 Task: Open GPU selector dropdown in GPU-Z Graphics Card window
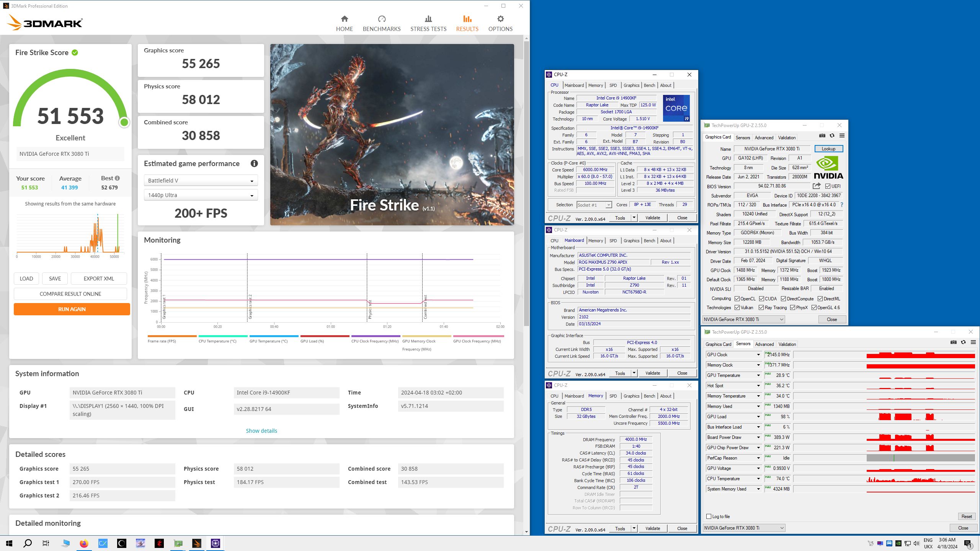point(743,320)
